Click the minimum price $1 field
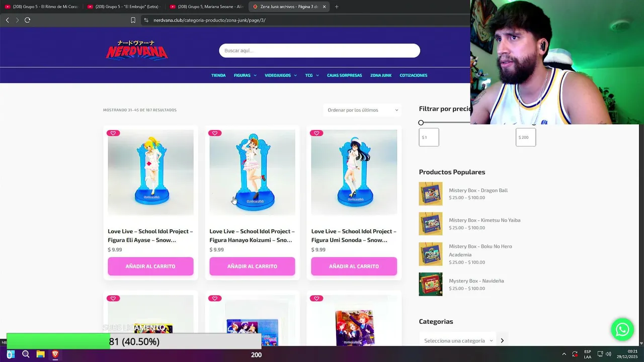This screenshot has width=644, height=362. pyautogui.click(x=429, y=137)
